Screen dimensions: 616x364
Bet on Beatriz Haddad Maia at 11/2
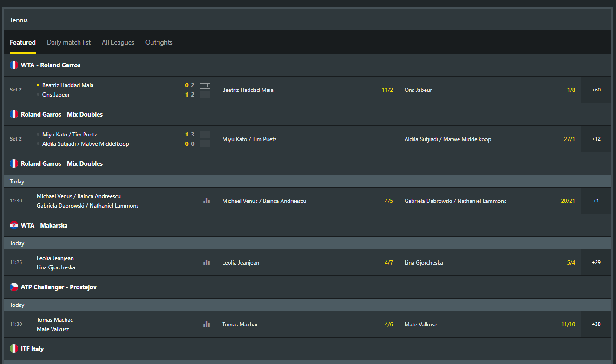pos(308,90)
